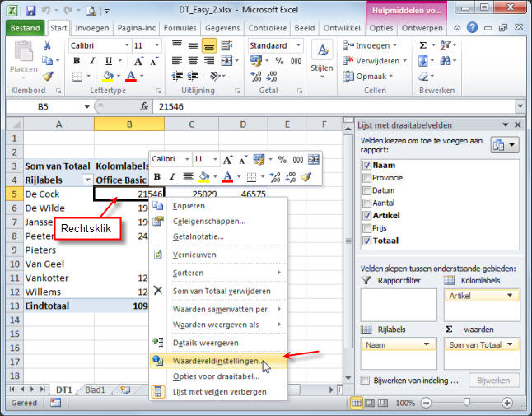The width and height of the screenshot is (532, 416).
Task: Check the Provincie field checkbox
Action: [366, 178]
